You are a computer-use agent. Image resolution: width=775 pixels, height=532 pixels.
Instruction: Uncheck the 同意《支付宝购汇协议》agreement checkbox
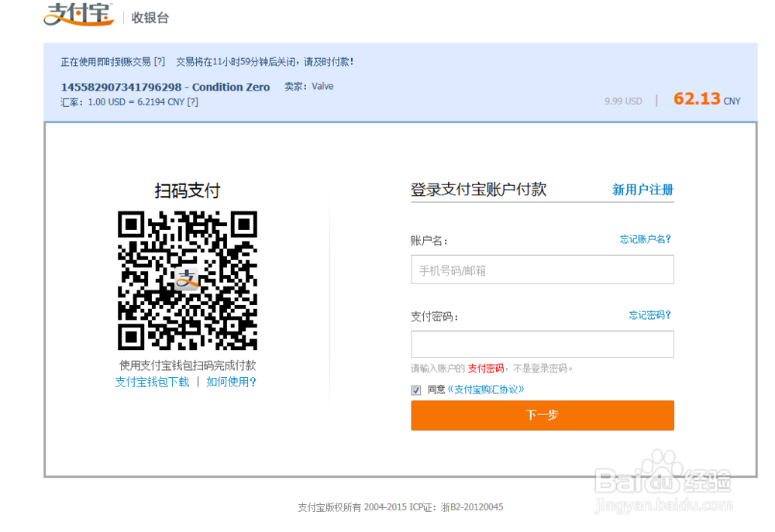(x=415, y=390)
